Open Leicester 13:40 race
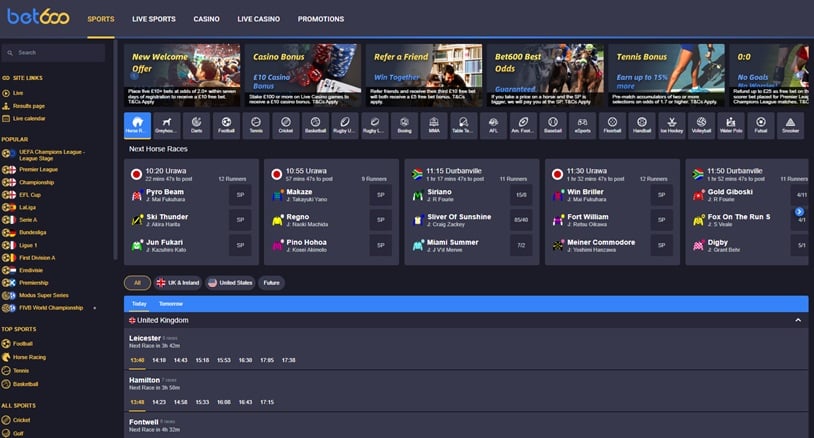Viewport: 814px width, 438px height. click(137, 360)
